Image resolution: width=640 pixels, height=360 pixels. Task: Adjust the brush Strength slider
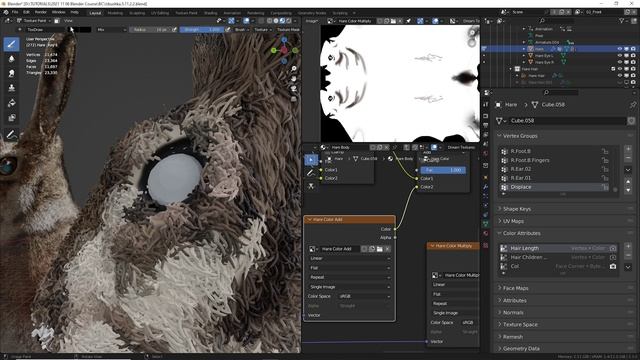point(202,29)
